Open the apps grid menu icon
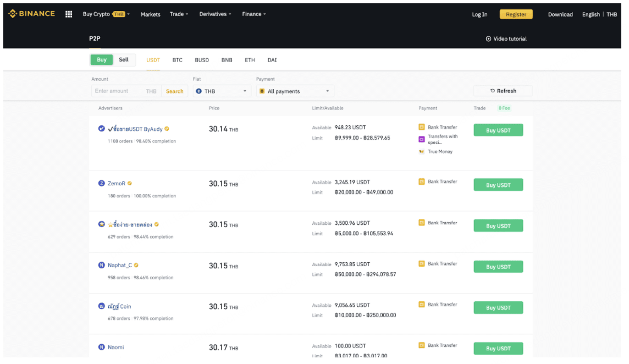 click(x=69, y=14)
